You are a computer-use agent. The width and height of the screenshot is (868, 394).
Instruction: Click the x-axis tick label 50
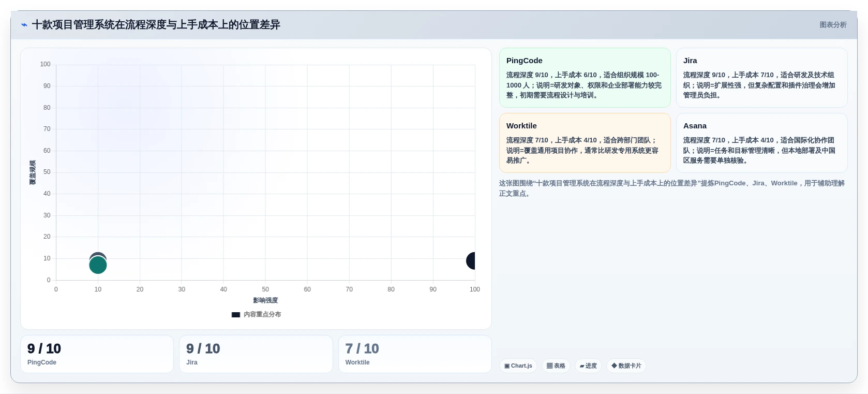(x=265, y=289)
